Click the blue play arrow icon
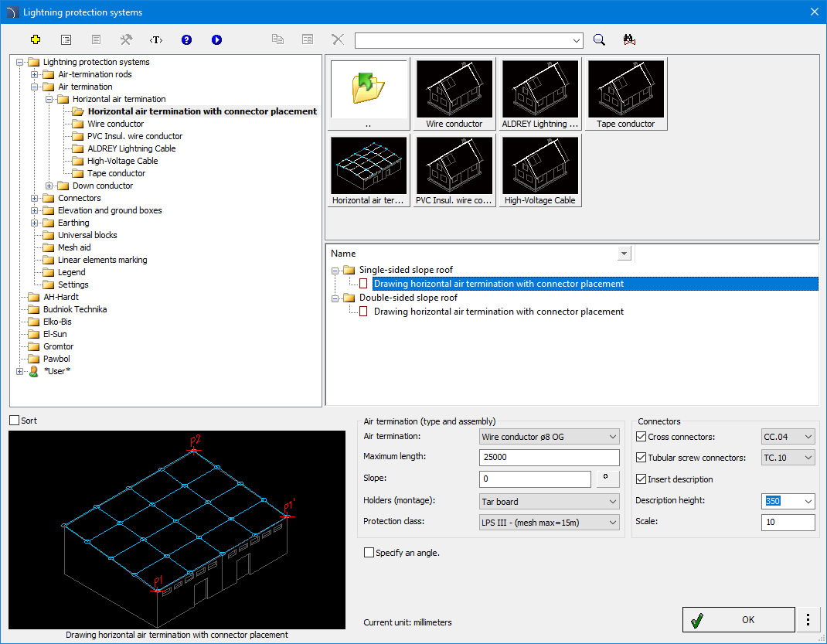 pyautogui.click(x=216, y=39)
